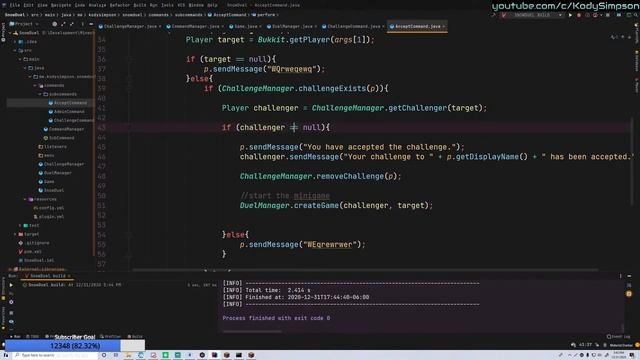Click the Windows Start button
The image size is (640, 360).
[6, 356]
